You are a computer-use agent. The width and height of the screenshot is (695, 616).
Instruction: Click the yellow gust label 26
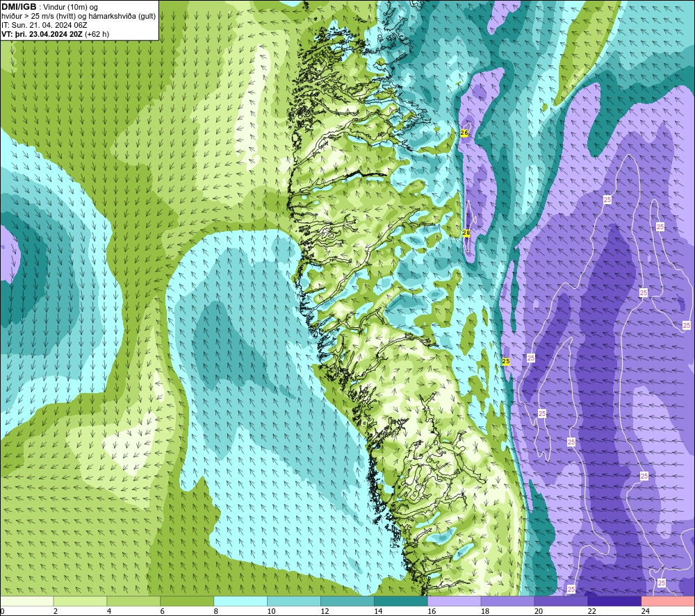coord(464,133)
